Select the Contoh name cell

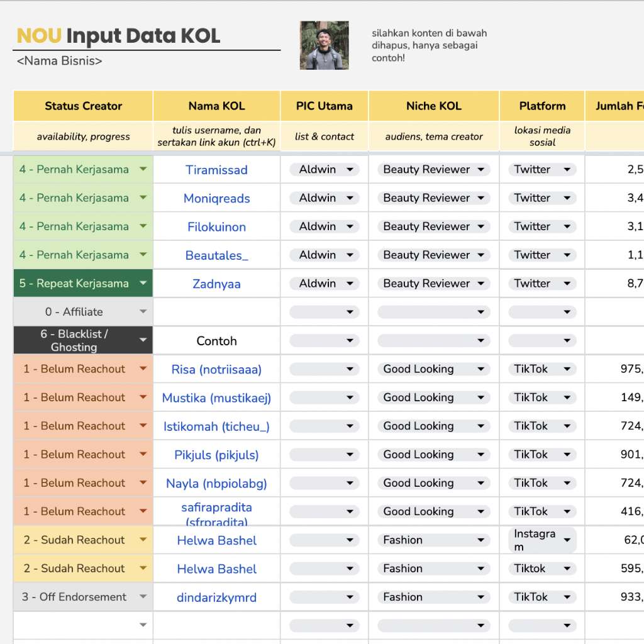tap(216, 341)
